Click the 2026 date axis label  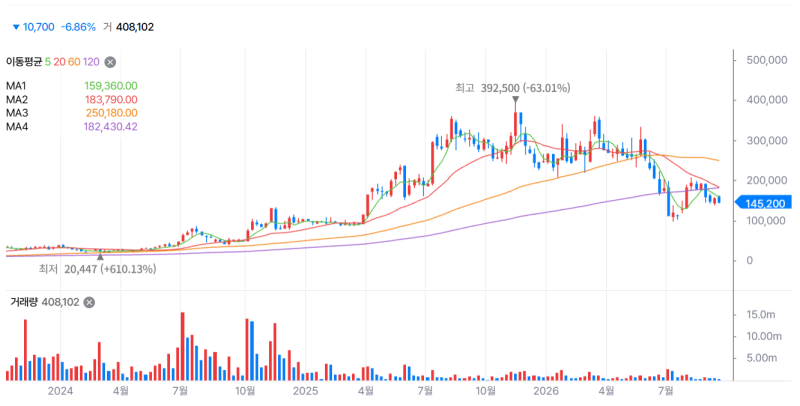[546, 391]
